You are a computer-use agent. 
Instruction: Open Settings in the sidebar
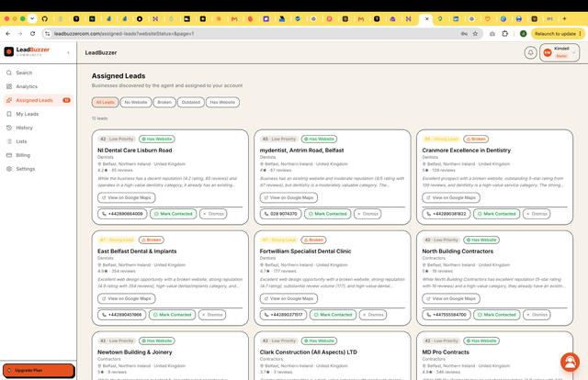[25, 169]
